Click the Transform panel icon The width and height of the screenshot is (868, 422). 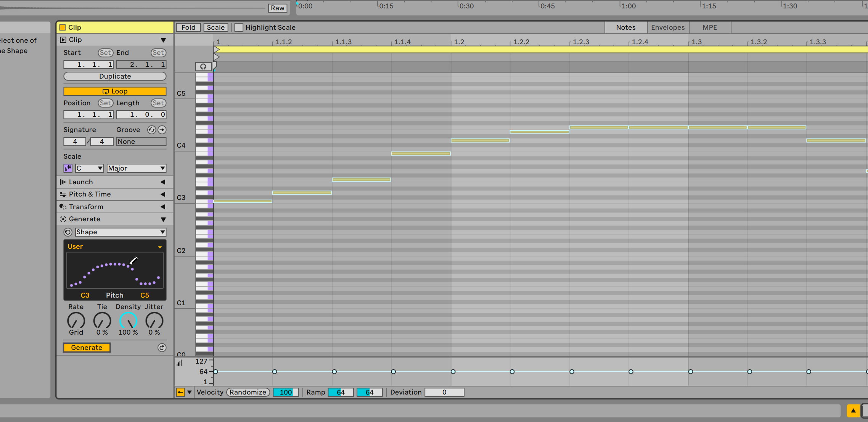click(63, 207)
